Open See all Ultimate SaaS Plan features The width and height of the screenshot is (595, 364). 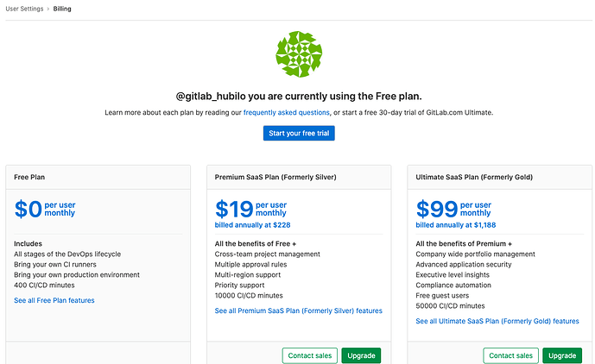click(x=497, y=321)
